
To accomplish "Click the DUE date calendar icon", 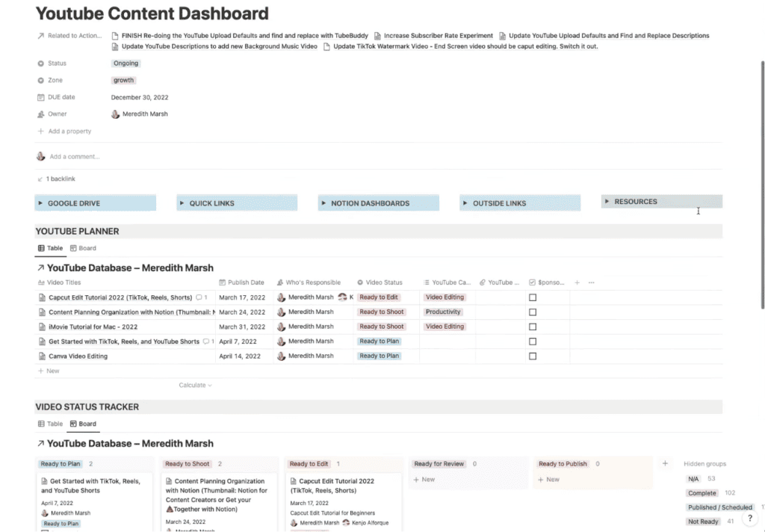I will [x=41, y=97].
